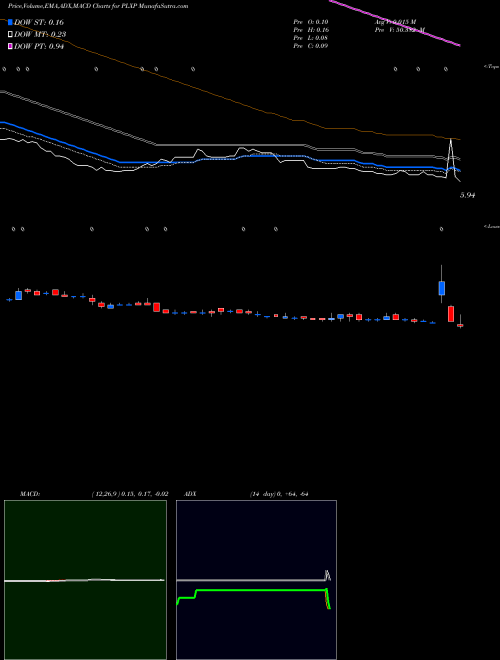Click the blue DOW ST legend swatch
The width and height of the screenshot is (500, 660).
[10, 22]
